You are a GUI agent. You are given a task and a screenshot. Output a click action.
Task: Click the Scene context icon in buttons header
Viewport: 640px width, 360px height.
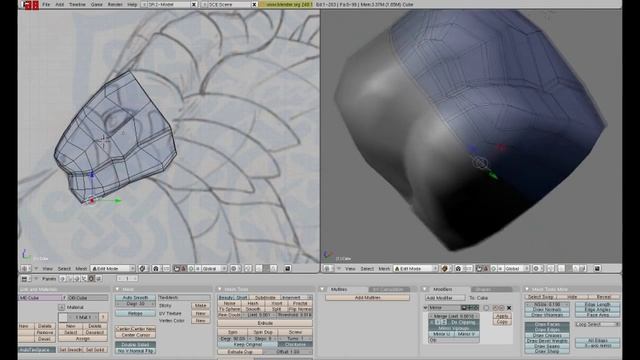98,279
